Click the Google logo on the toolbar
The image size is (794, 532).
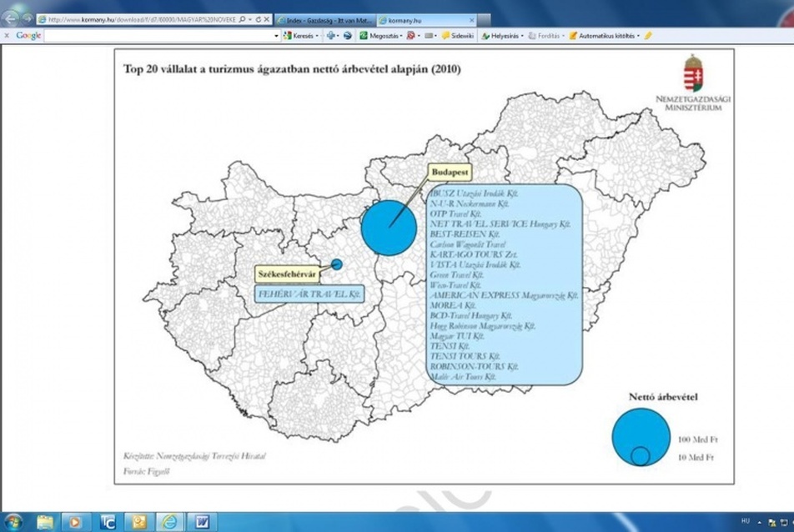[x=28, y=35]
